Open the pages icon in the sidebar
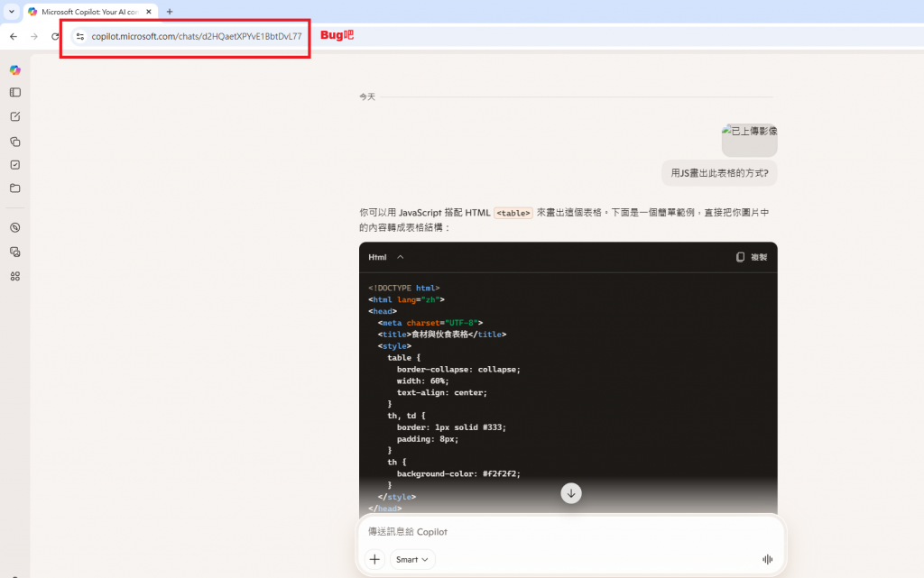 point(15,142)
